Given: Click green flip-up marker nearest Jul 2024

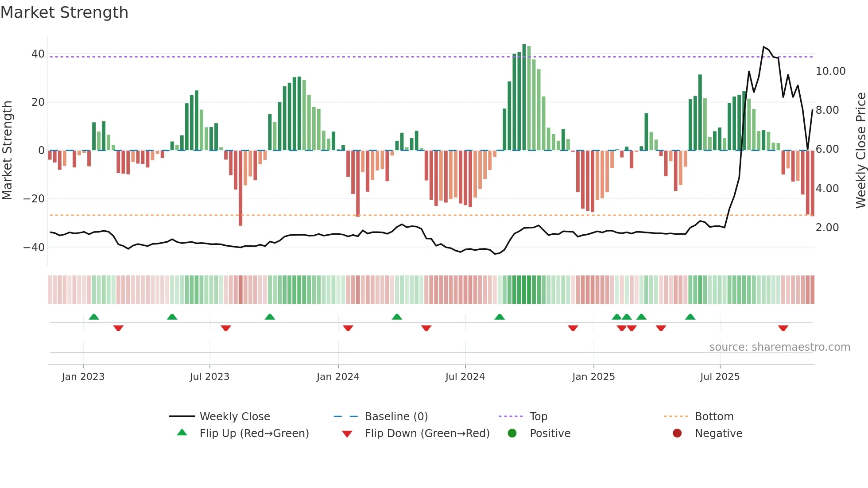Looking at the screenshot, I should pyautogui.click(x=500, y=317).
